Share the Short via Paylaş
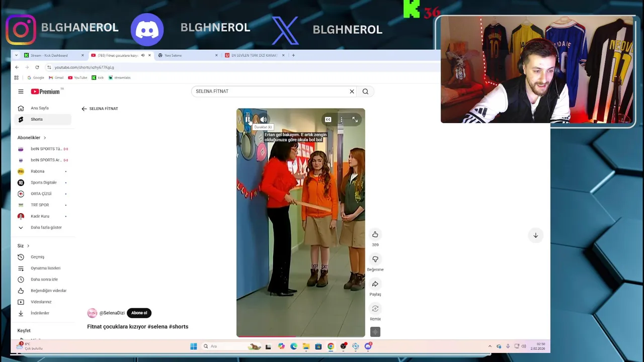Viewport: 644px width, 362px height. click(375, 284)
